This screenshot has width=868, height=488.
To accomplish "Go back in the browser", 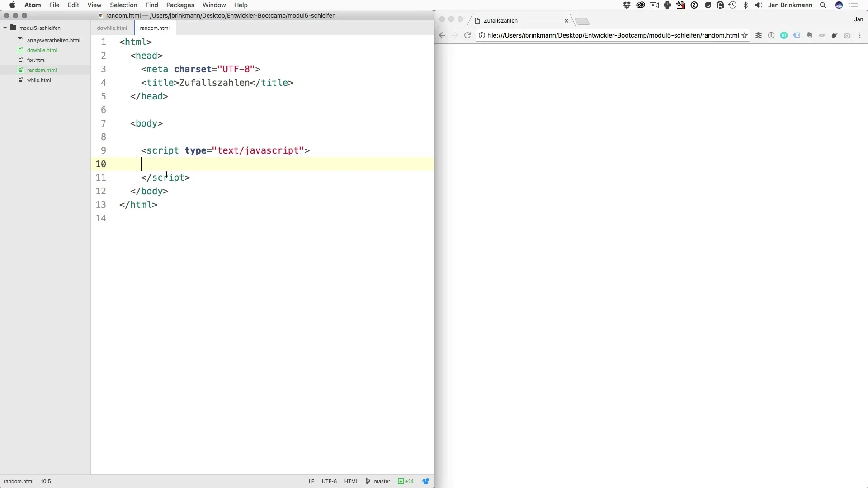I will (442, 35).
